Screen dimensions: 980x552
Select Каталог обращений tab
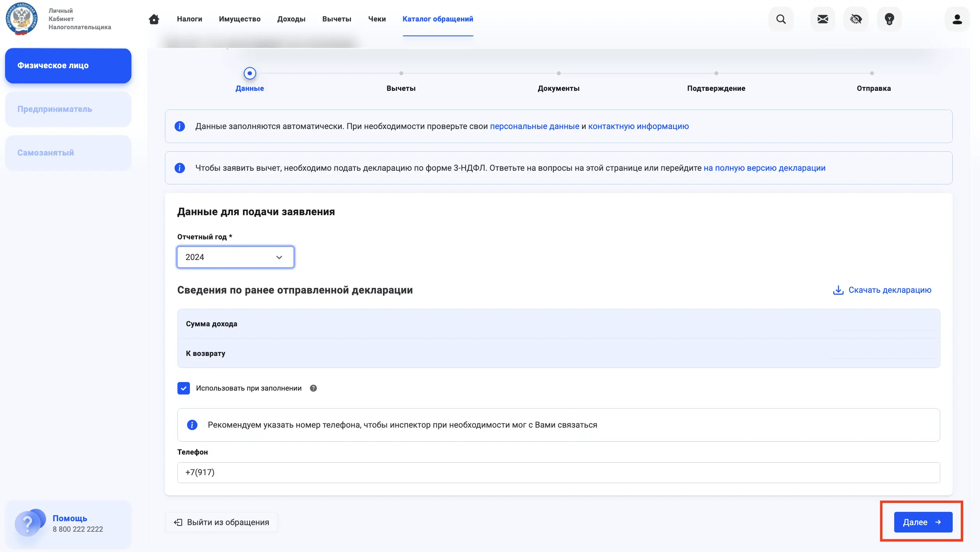pos(438,19)
